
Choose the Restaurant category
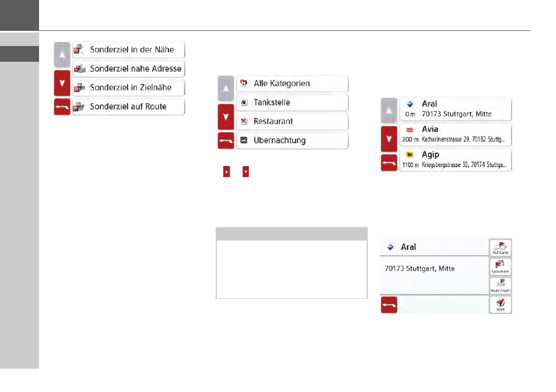pyautogui.click(x=292, y=121)
